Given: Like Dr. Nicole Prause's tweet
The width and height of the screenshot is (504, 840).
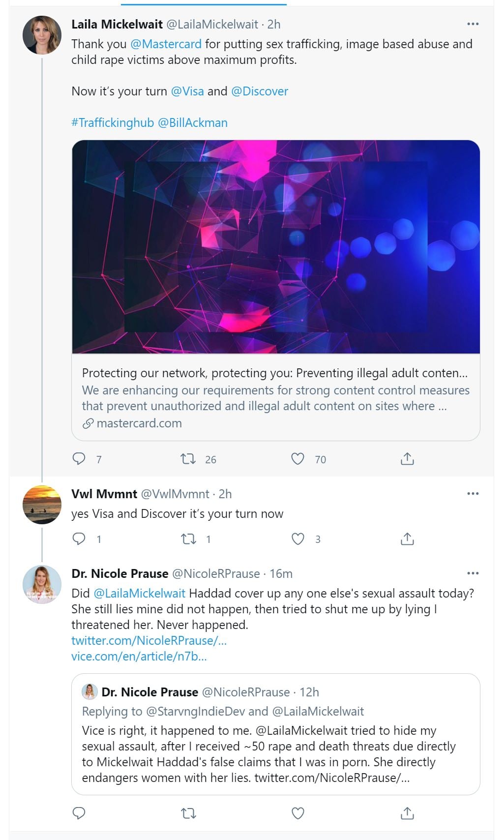Looking at the screenshot, I should click(x=297, y=813).
